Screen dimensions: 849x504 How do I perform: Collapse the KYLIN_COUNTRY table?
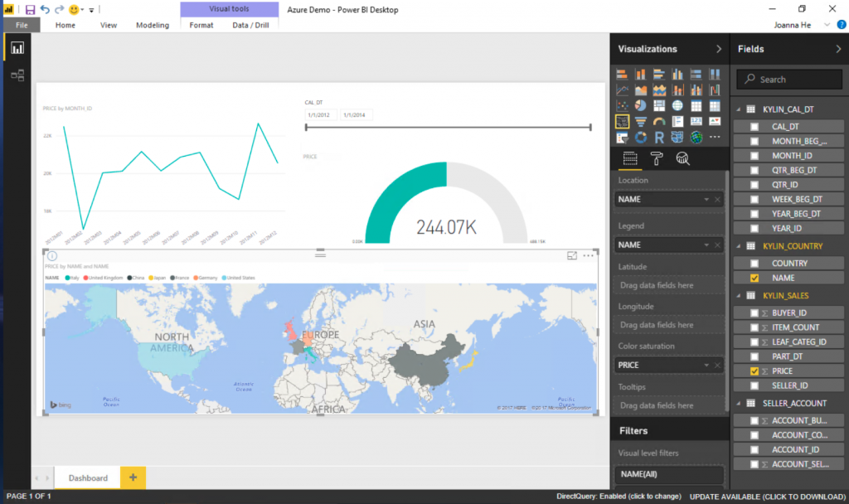point(739,246)
